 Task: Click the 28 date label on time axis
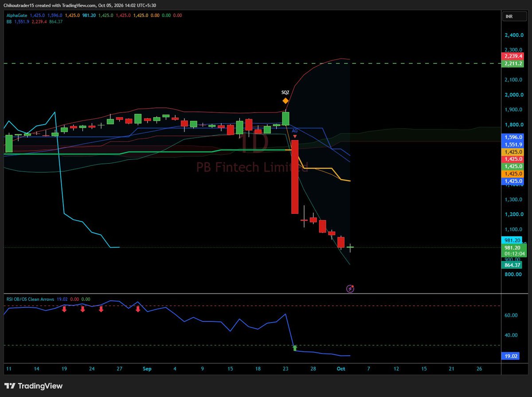point(313,369)
